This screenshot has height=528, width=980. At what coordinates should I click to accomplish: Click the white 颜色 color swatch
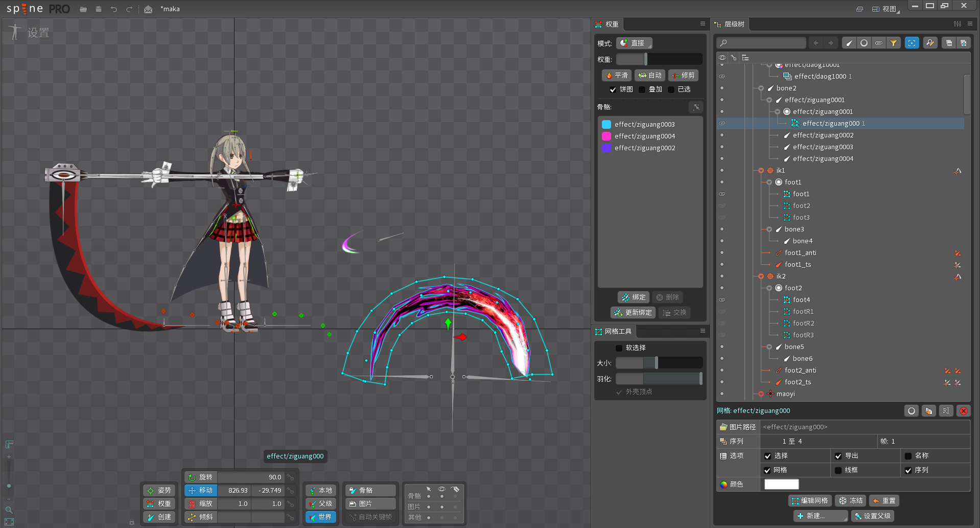pyautogui.click(x=781, y=485)
